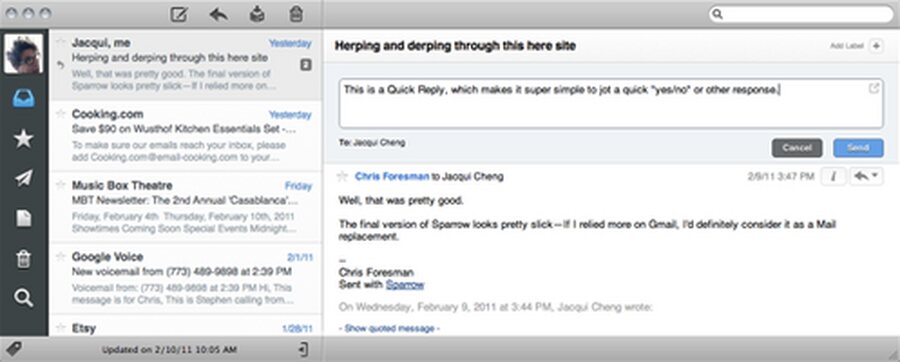This screenshot has height=362, width=900.
Task: Star the Google Voice email
Action: (60, 256)
